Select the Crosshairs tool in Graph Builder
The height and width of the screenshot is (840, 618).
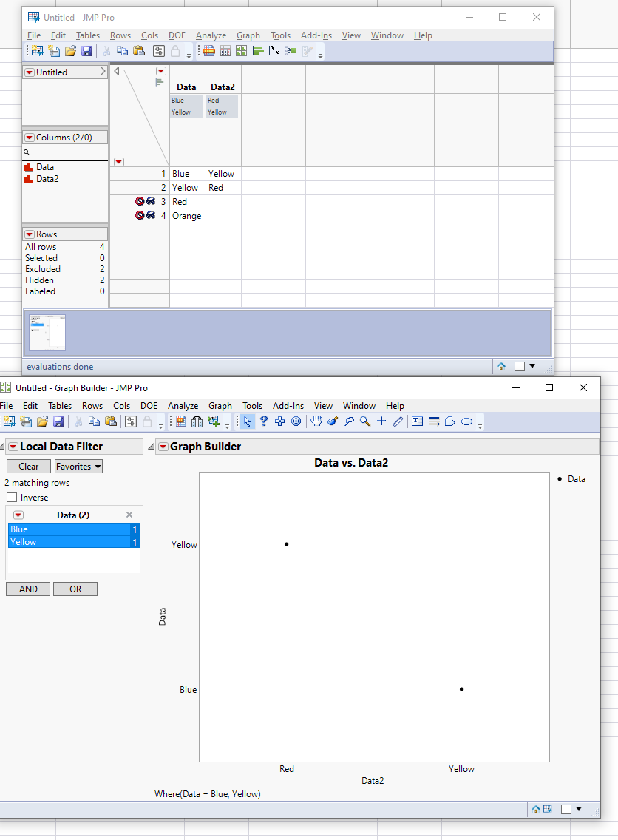(381, 421)
